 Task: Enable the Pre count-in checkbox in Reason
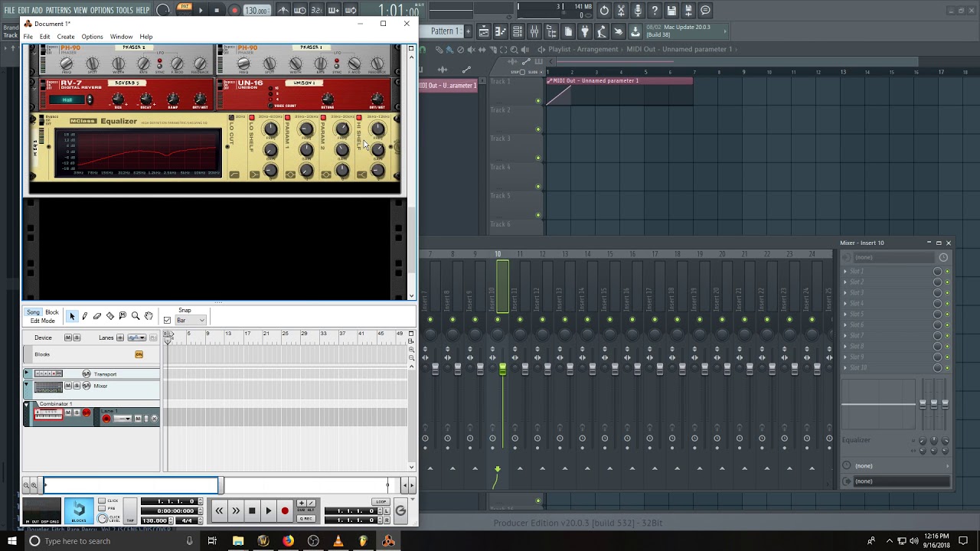pyautogui.click(x=103, y=508)
